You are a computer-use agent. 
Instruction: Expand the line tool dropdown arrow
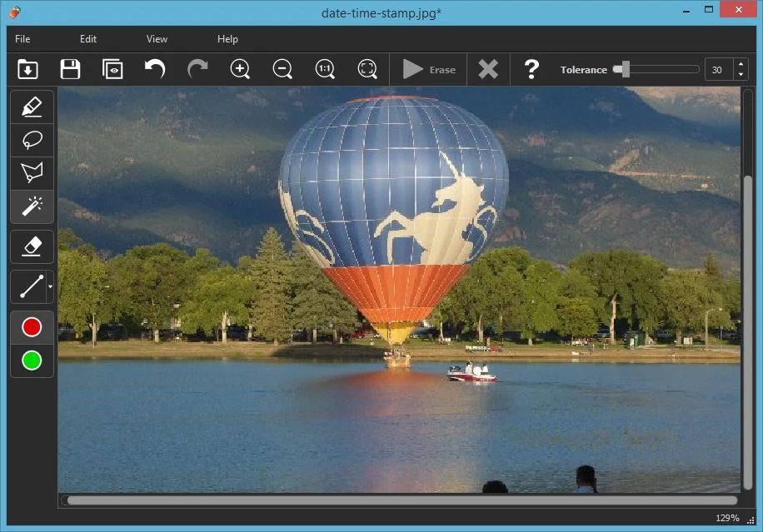[51, 287]
